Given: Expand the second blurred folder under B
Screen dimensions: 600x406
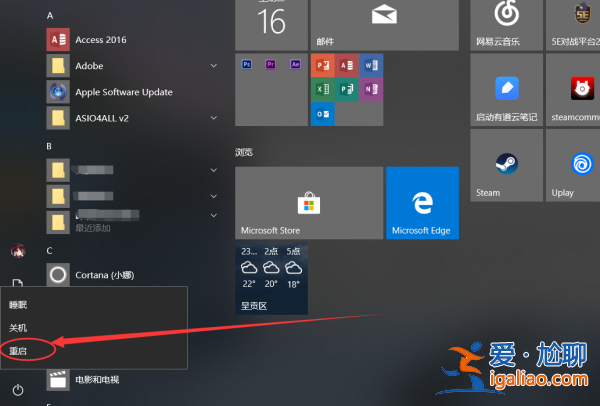Looking at the screenshot, I should coord(214,196).
